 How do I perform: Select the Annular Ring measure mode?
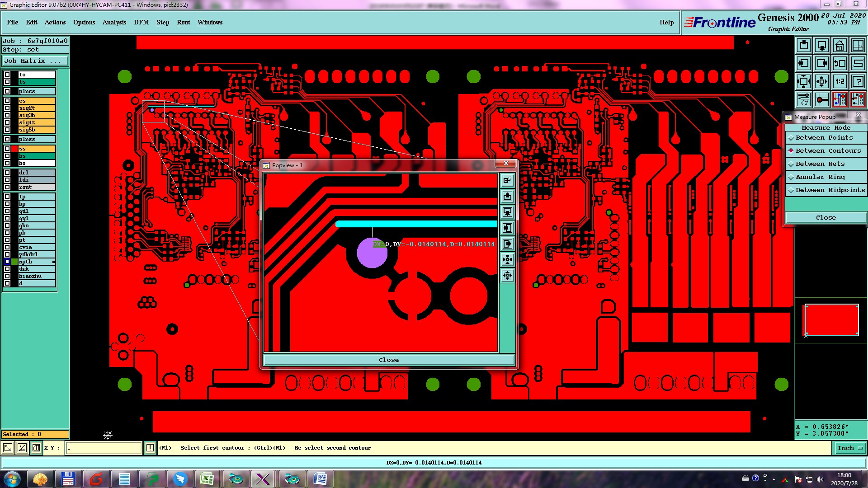(820, 177)
